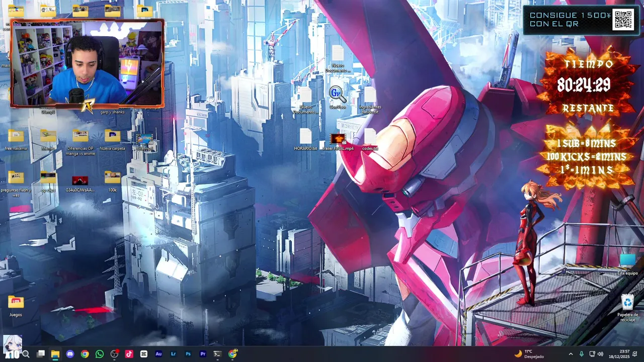
Task: Switch to the terminal window on taskbar
Action: [x=217, y=354]
